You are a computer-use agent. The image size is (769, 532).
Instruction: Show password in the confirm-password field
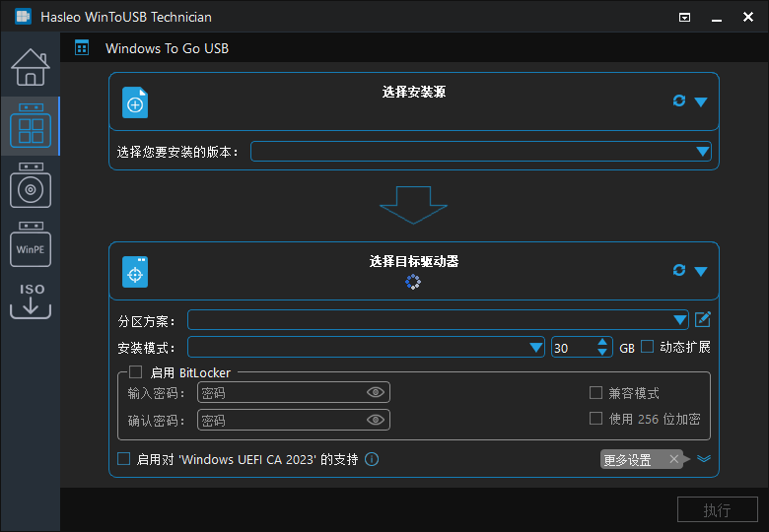pyautogui.click(x=376, y=420)
